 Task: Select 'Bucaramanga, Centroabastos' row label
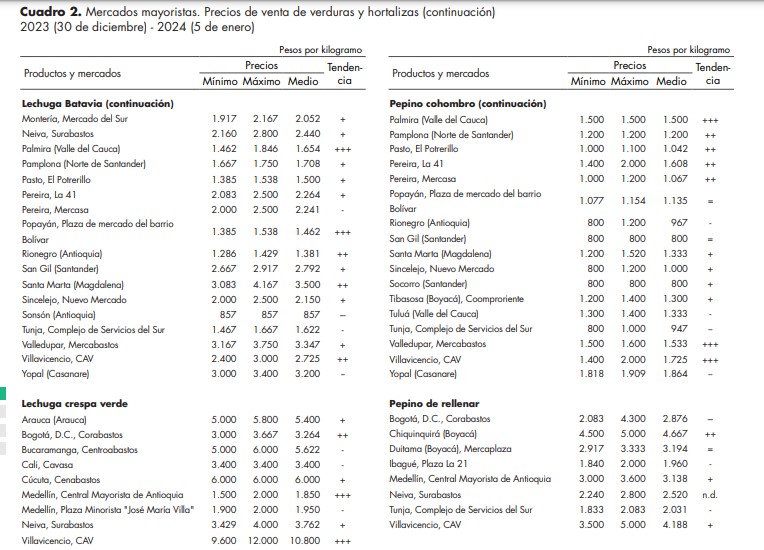pos(79,450)
